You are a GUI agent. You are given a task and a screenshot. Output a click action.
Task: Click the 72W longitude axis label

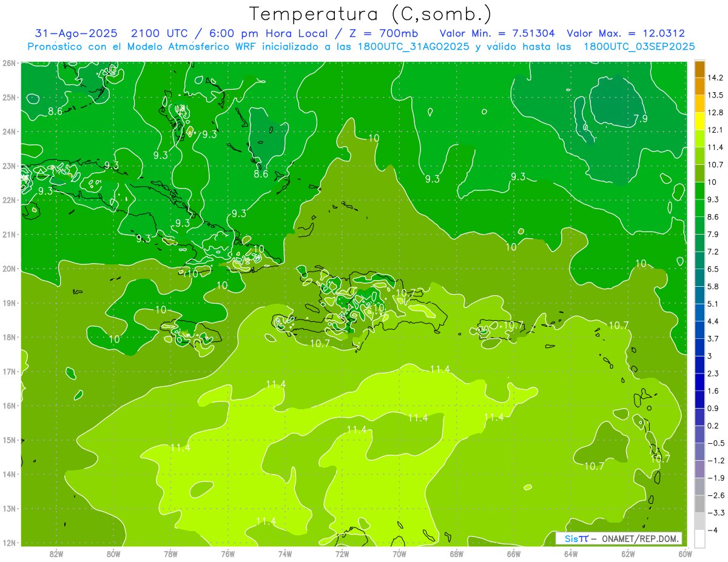click(342, 554)
